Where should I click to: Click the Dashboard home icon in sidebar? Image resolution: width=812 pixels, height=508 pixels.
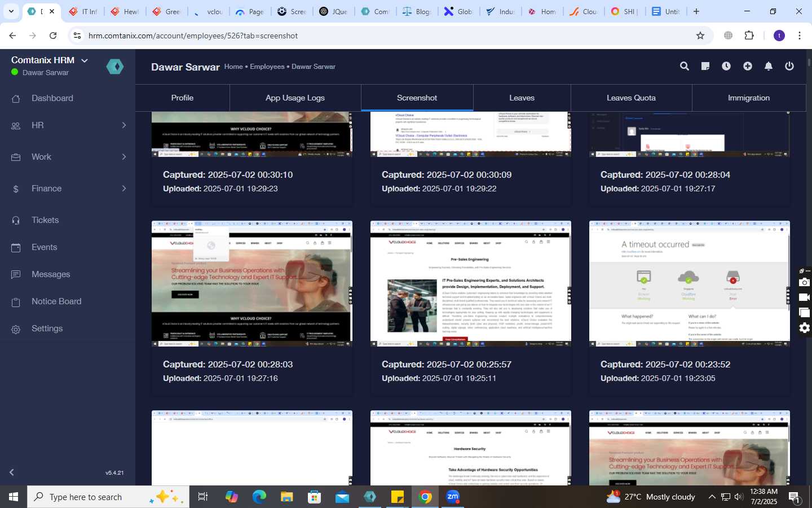16,99
